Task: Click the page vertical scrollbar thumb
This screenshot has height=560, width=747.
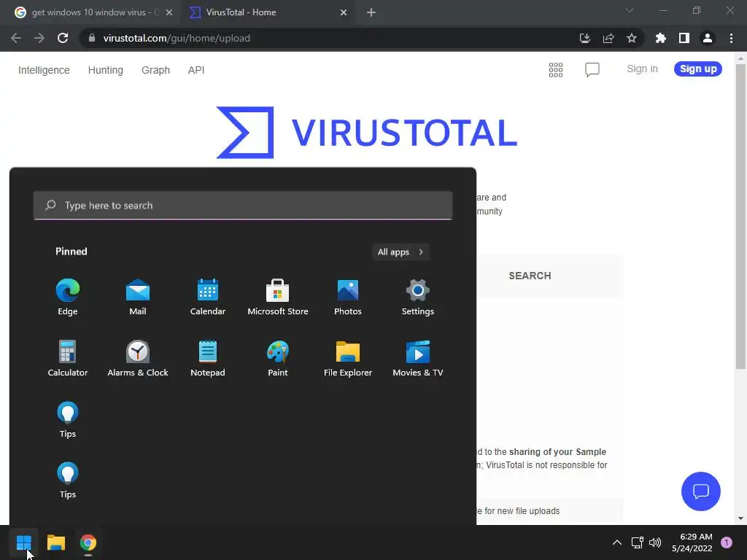Action: click(740, 217)
